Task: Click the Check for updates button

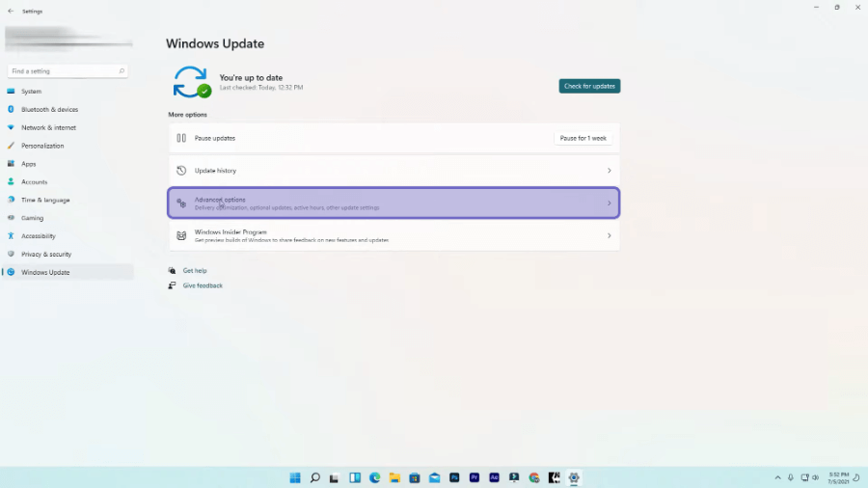Action: point(589,86)
